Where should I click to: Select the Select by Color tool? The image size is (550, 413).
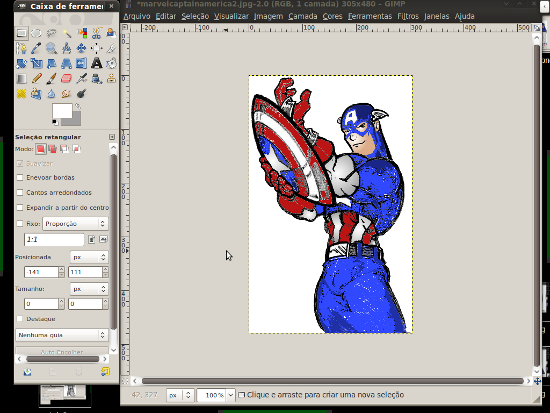click(x=82, y=33)
